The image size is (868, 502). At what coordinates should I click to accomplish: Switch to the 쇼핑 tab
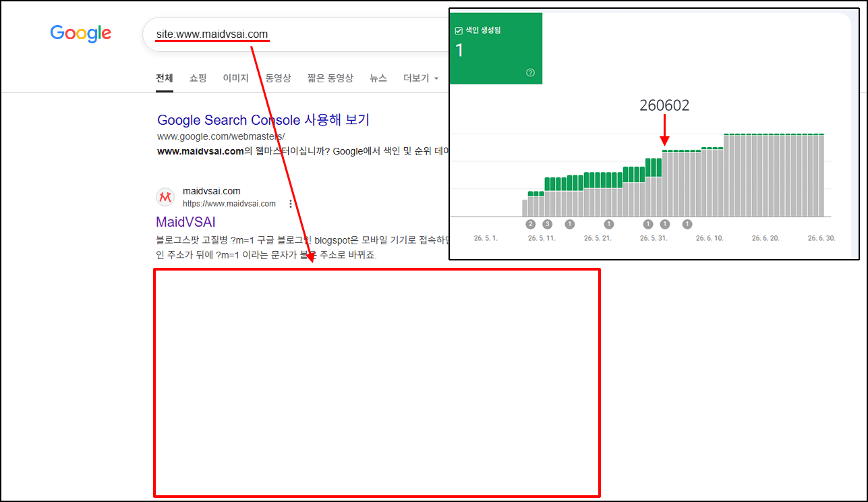click(x=198, y=78)
